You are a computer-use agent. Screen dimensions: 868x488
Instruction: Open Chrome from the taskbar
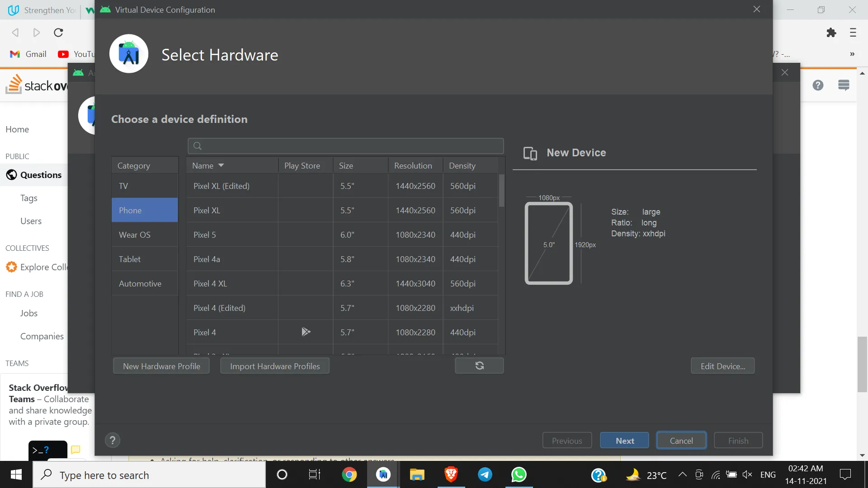pos(349,474)
